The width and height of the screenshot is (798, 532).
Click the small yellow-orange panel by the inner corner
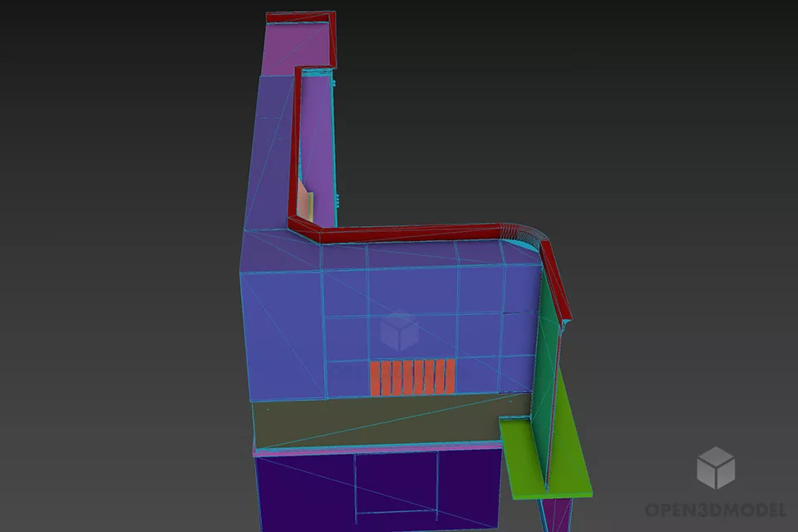[307, 204]
